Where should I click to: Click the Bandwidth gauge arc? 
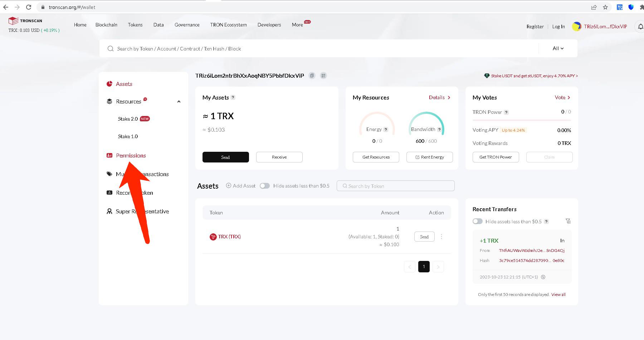pyautogui.click(x=426, y=123)
